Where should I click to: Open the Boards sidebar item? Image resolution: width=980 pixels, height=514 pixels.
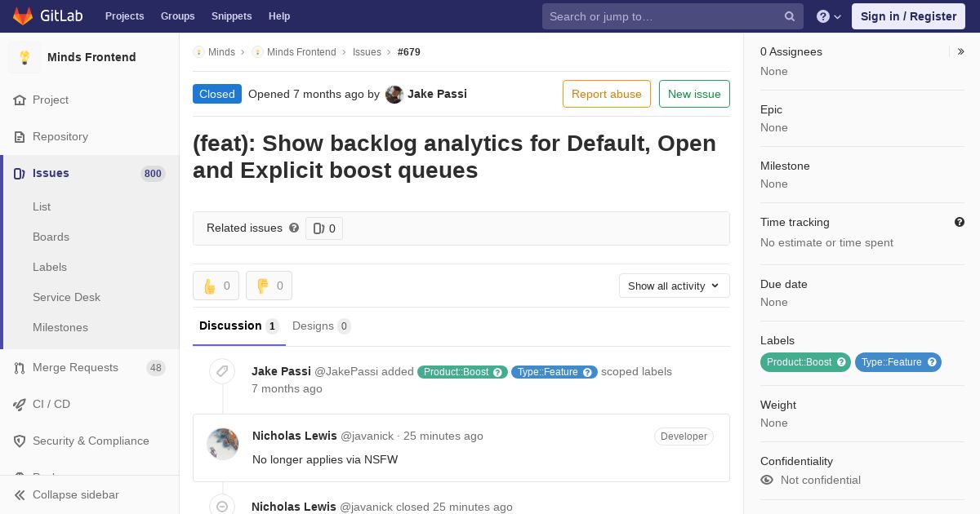coord(51,237)
